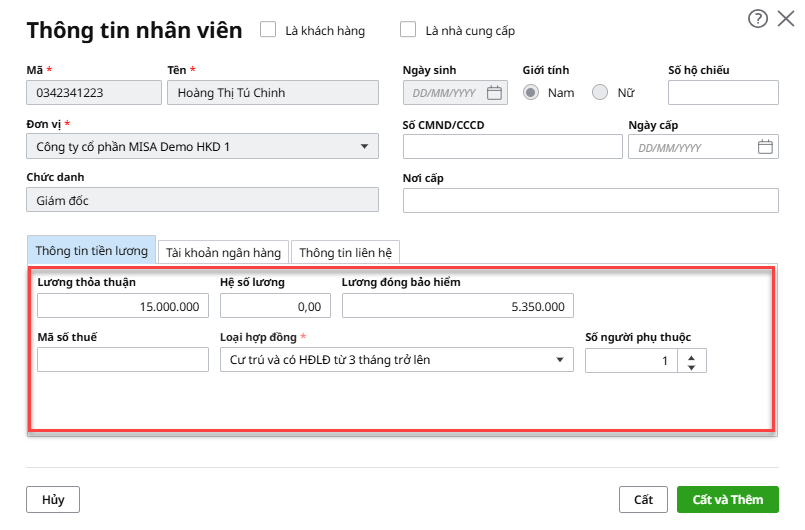The height and width of the screenshot is (530, 805).
Task: Open the help question mark icon
Action: pyautogui.click(x=759, y=18)
